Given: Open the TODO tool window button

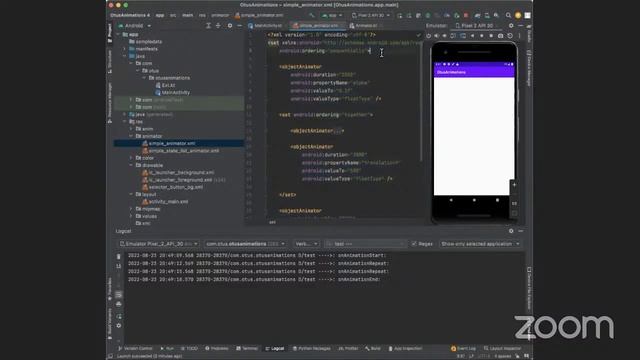Looking at the screenshot, I should tap(189, 348).
